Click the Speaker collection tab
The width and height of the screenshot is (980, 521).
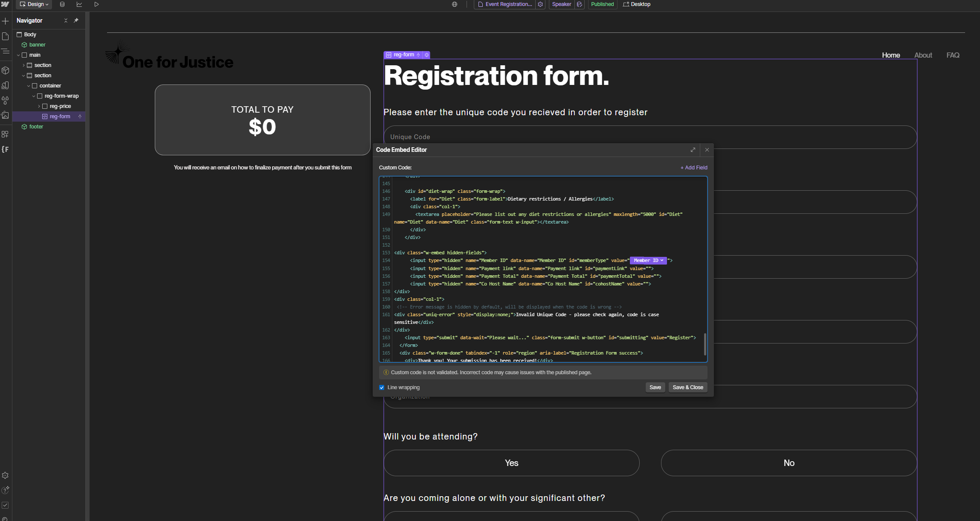click(x=561, y=4)
